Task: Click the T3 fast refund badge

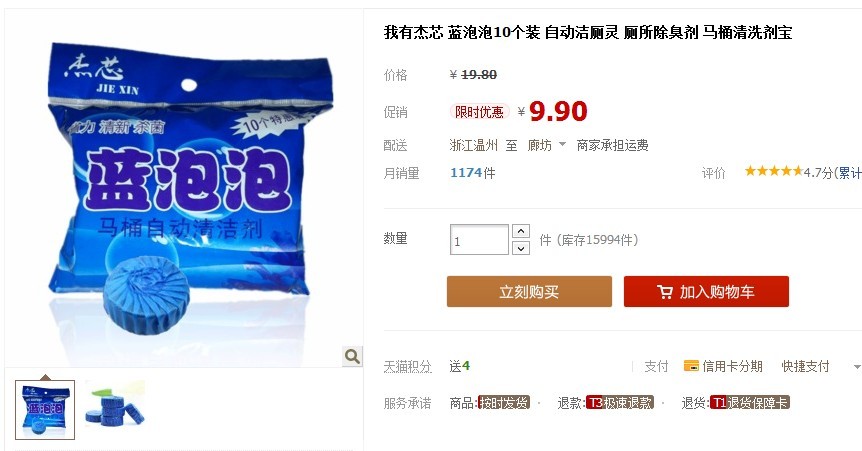Action: (x=620, y=403)
